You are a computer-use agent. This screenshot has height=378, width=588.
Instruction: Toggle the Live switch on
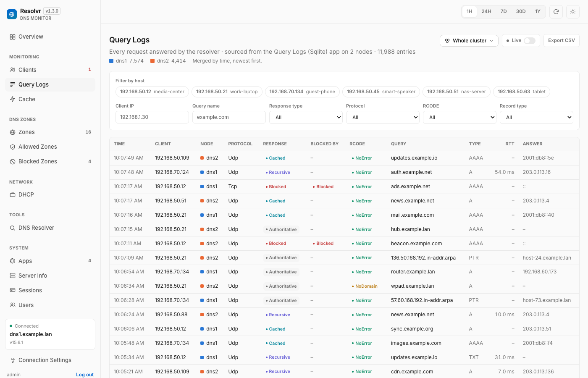coord(530,41)
